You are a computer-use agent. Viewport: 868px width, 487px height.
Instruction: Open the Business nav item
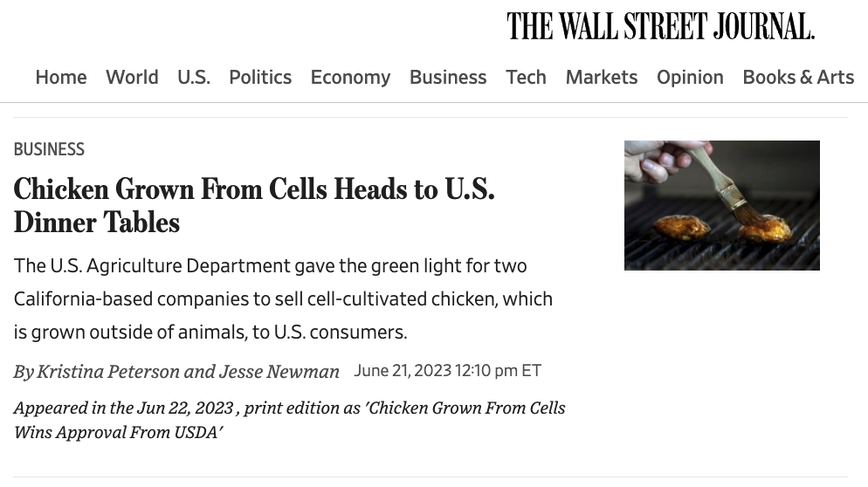(448, 77)
